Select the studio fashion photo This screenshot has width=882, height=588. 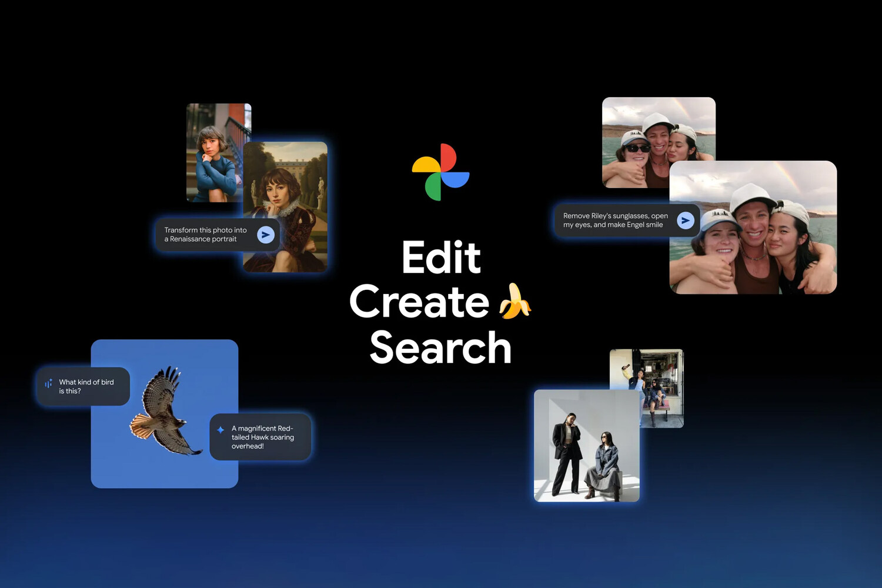[x=586, y=446]
